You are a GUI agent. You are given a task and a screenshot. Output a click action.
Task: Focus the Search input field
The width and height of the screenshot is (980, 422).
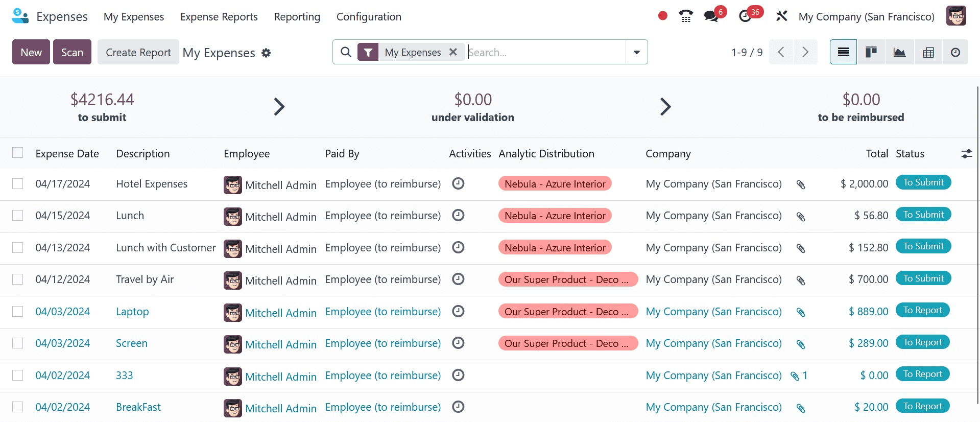[x=546, y=52]
